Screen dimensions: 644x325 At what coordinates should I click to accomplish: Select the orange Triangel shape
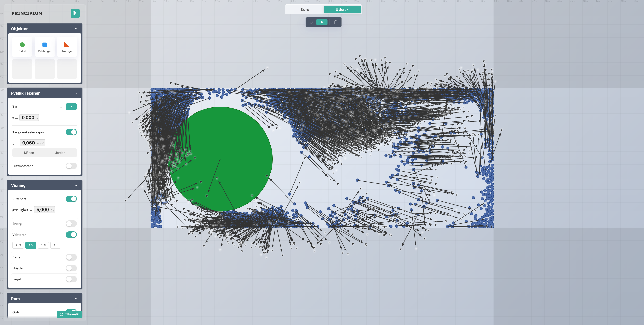[67, 47]
